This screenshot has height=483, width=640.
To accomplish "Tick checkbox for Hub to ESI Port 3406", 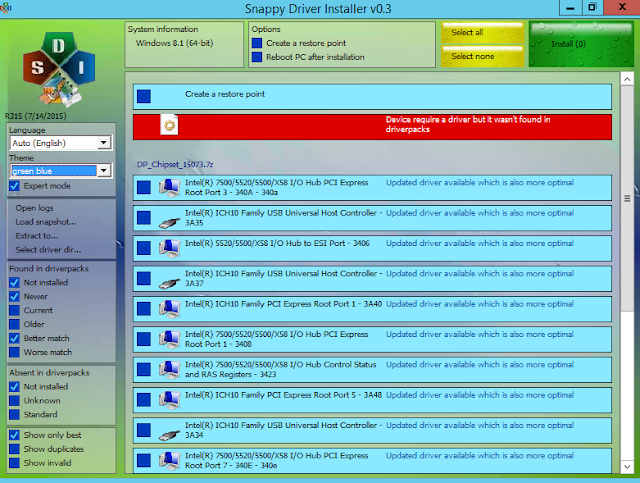I will point(144,248).
